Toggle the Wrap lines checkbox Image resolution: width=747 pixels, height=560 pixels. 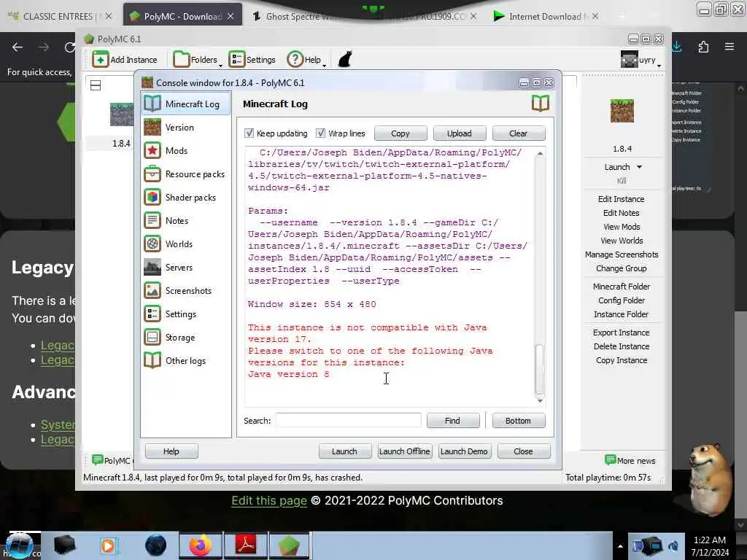(x=321, y=133)
